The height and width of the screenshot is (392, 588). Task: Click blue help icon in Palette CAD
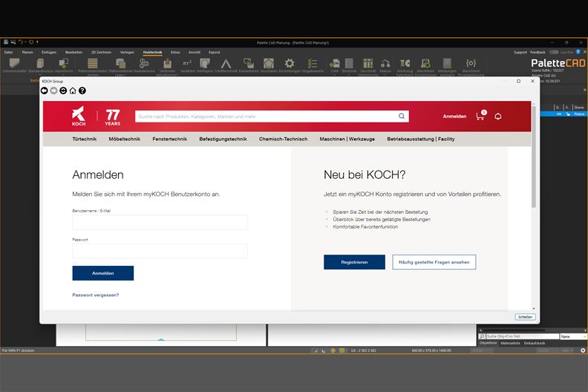tap(578, 52)
